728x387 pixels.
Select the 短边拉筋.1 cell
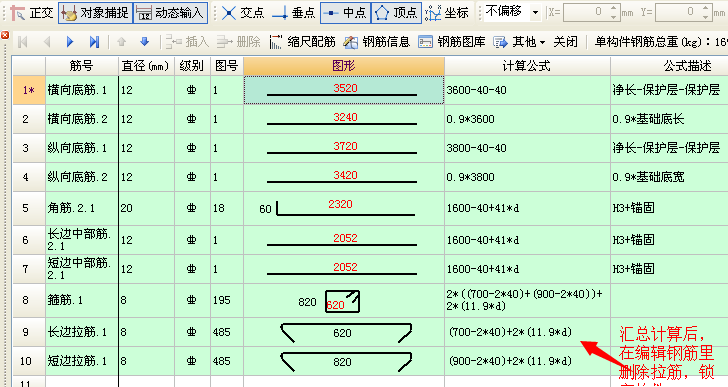tap(82, 361)
